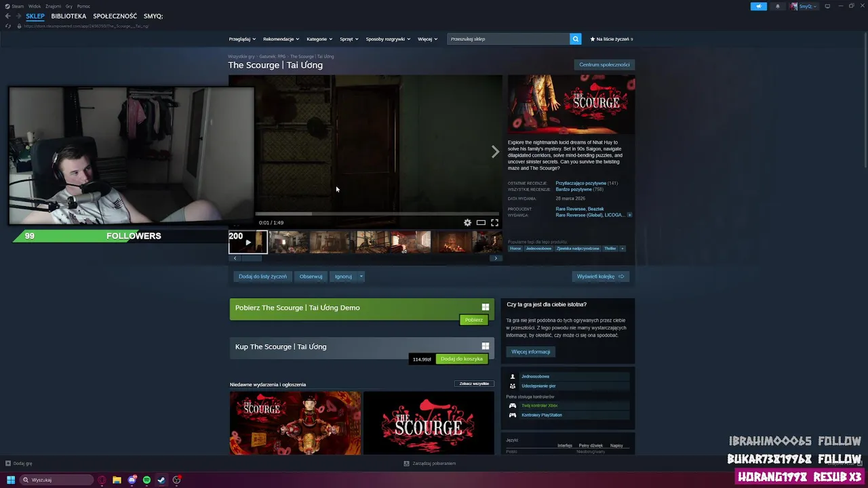Click the Obserwuj button
This screenshot has width=868, height=488.
(311, 277)
